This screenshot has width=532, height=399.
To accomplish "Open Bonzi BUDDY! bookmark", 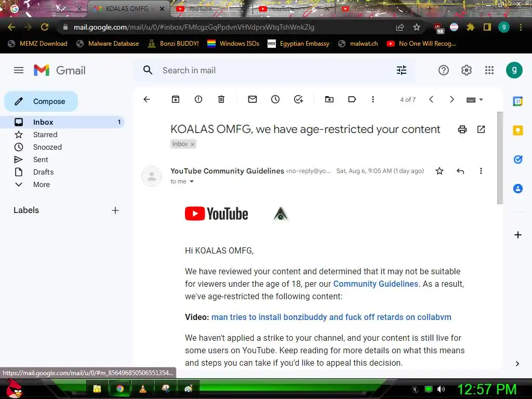I will point(174,44).
